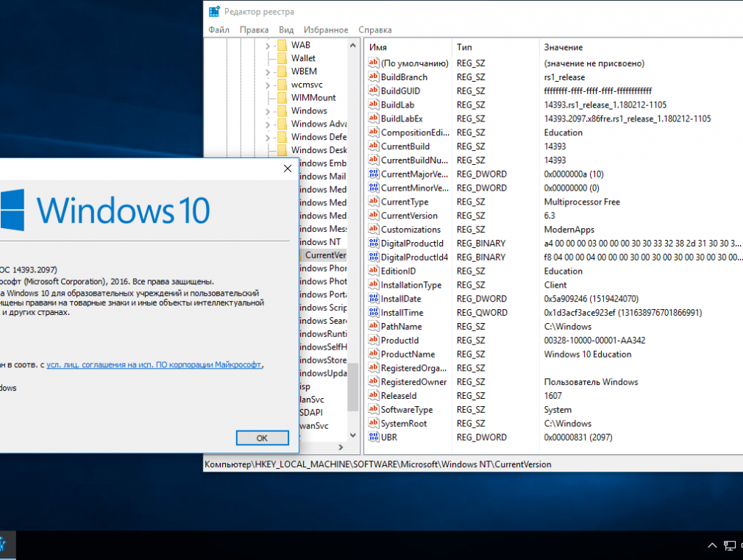
Task: Select the Customizations value icon
Action: (374, 229)
